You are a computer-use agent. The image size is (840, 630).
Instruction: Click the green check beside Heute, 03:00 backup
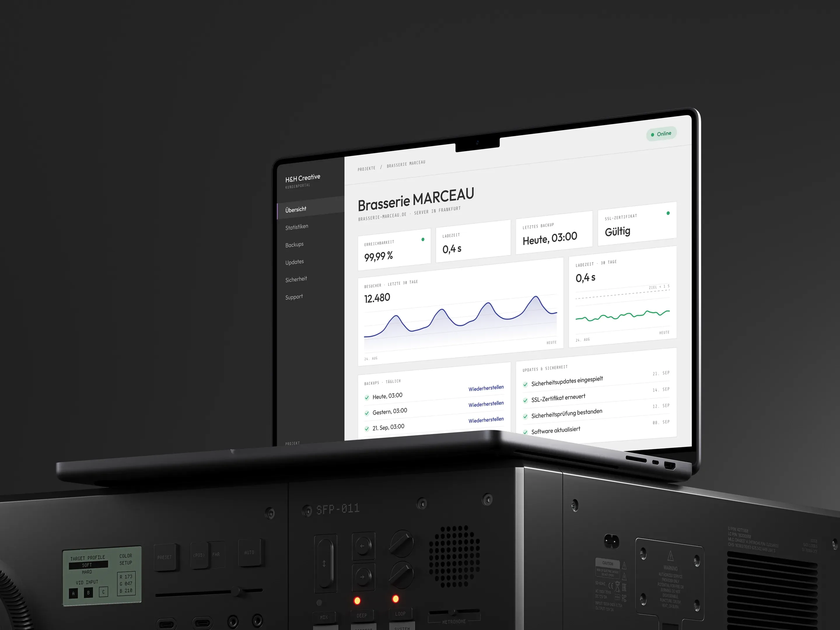(367, 398)
